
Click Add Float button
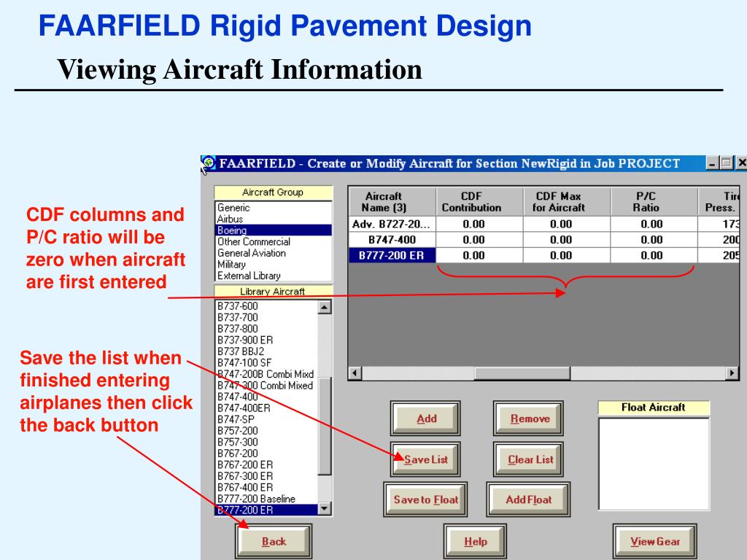click(x=529, y=499)
